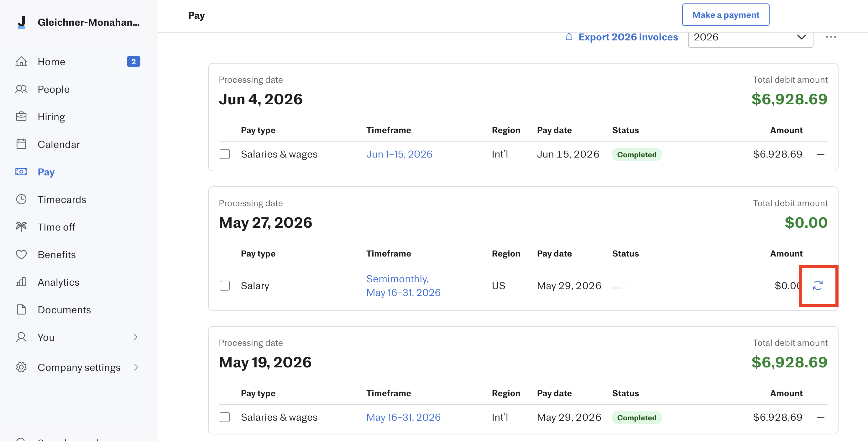
Task: Click the Calendar icon in the sidebar
Action: tap(21, 144)
